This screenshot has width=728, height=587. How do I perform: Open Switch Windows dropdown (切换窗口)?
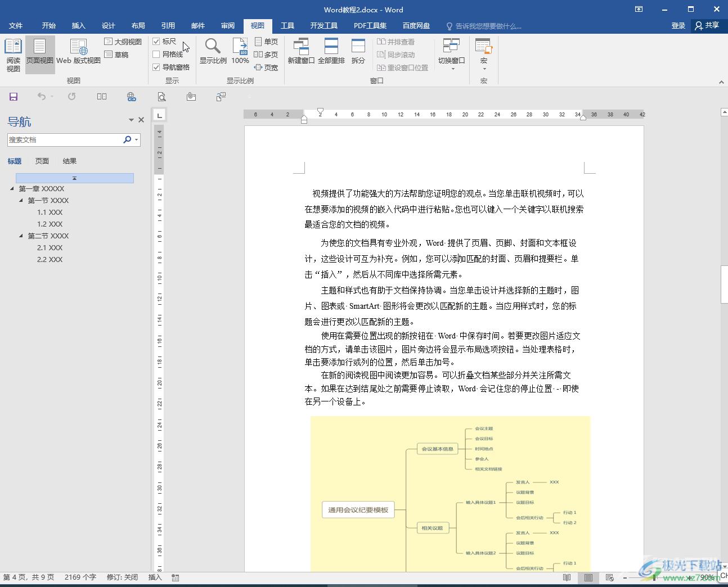tap(451, 54)
